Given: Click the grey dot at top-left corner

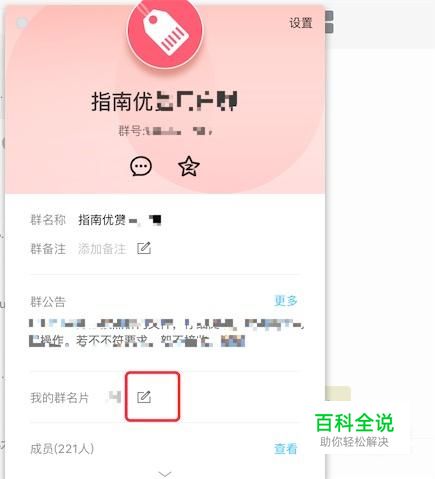Looking at the screenshot, I should coord(22,23).
